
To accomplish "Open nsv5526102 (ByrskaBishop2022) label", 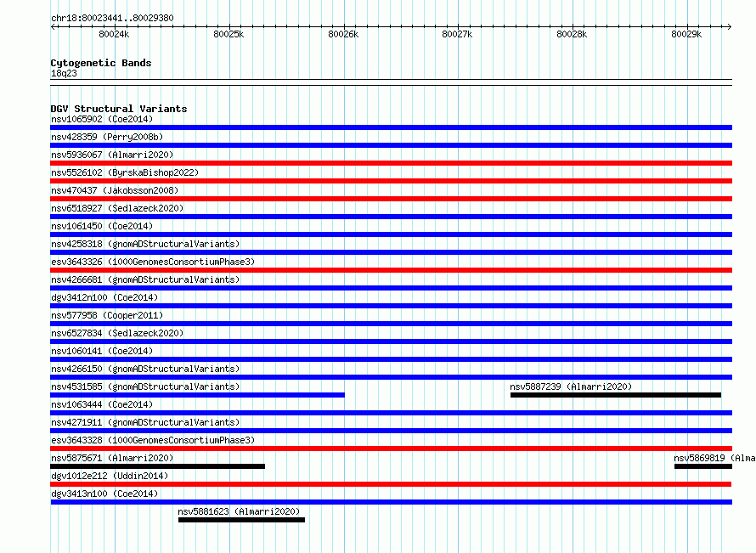I will click(x=125, y=172).
